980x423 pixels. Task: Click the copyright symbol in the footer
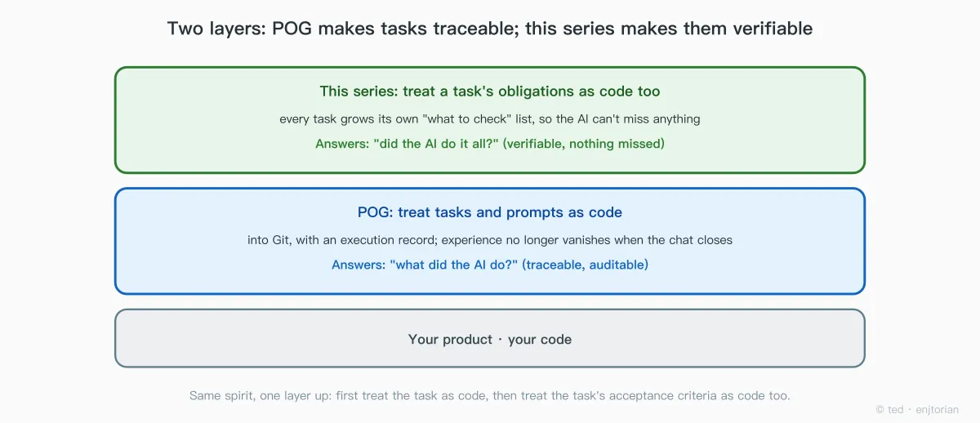[x=880, y=409]
